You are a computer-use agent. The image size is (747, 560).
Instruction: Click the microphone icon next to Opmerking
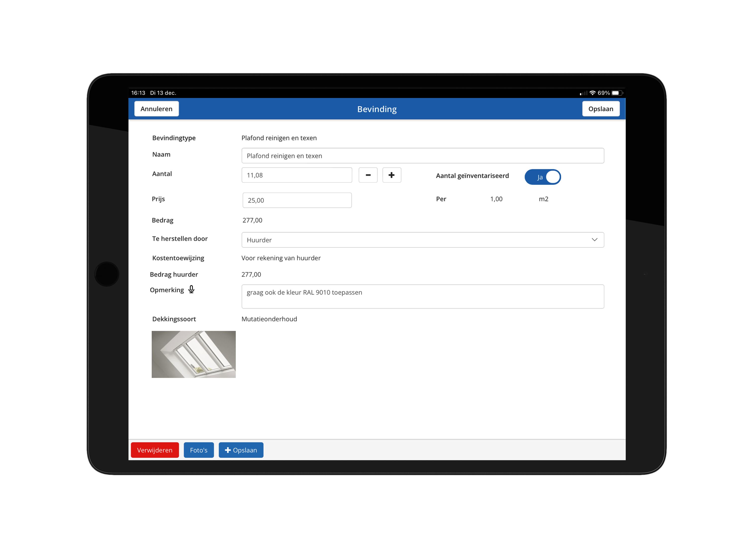pos(191,289)
